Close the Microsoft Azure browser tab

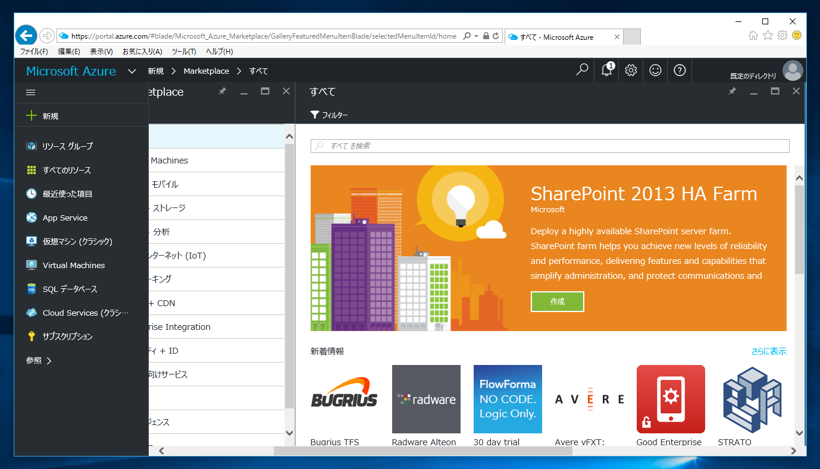[x=617, y=37]
